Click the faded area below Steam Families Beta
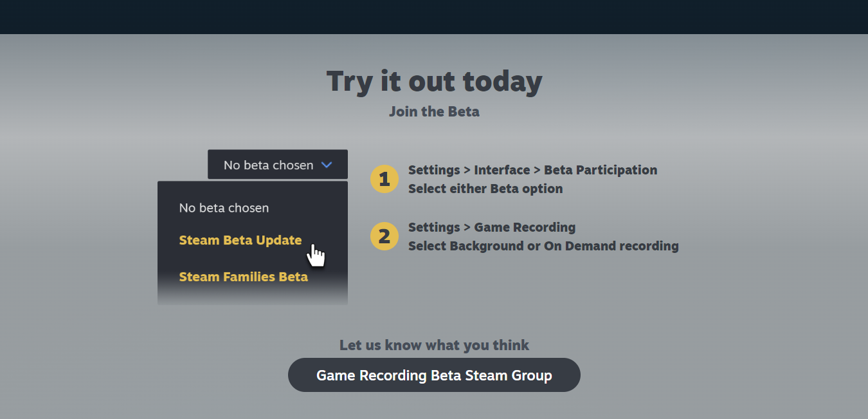Viewport: 868px width, 419px height. (x=252, y=297)
